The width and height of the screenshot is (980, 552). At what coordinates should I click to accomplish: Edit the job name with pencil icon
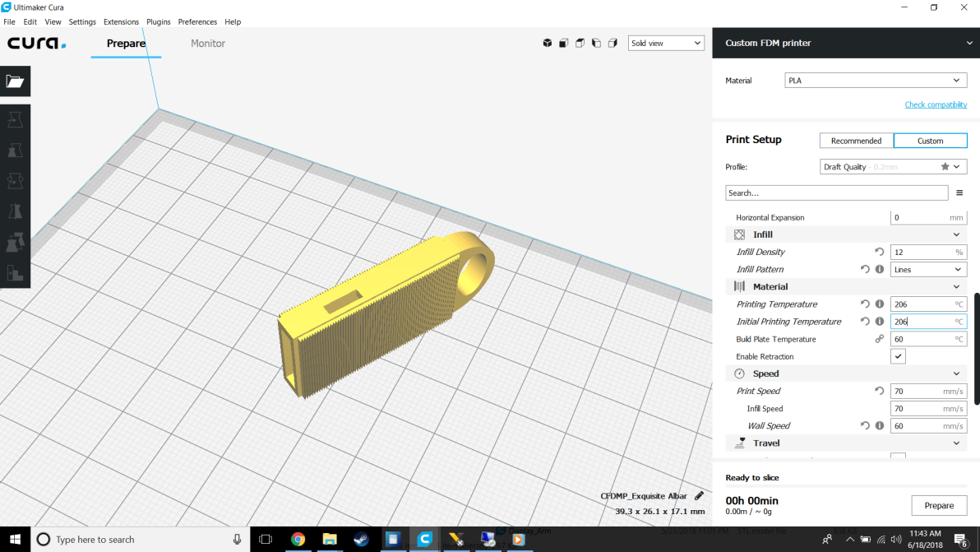coord(699,496)
